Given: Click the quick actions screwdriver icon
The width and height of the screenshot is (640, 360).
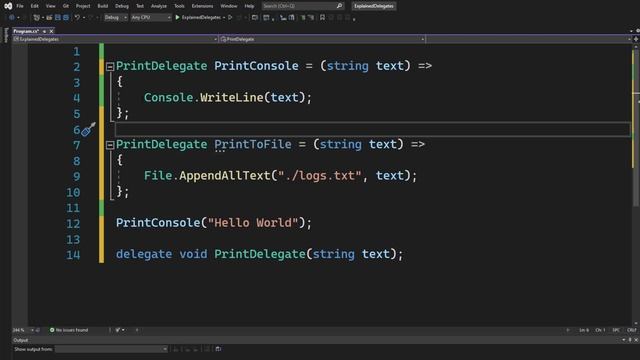Looking at the screenshot, I should pos(88,129).
